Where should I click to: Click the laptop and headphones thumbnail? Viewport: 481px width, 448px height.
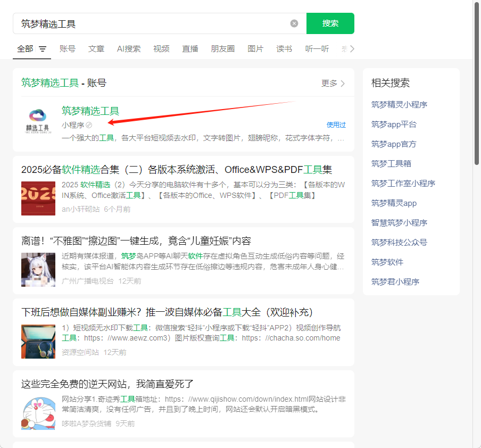coord(38,342)
